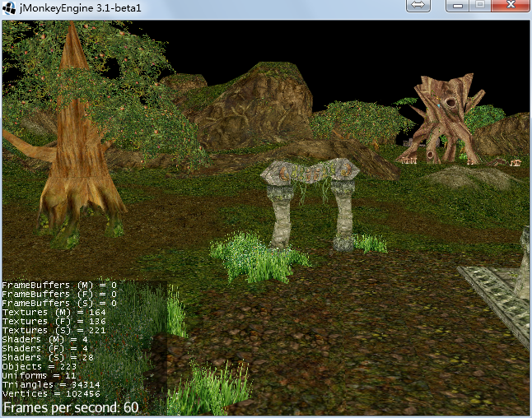Click the 'Shaders (F) = 4' stat line

coord(45,349)
